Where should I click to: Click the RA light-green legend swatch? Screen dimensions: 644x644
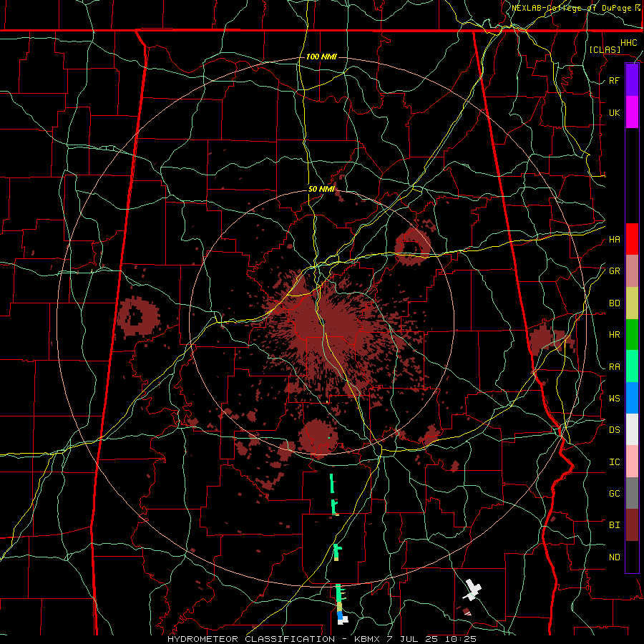coord(632,366)
